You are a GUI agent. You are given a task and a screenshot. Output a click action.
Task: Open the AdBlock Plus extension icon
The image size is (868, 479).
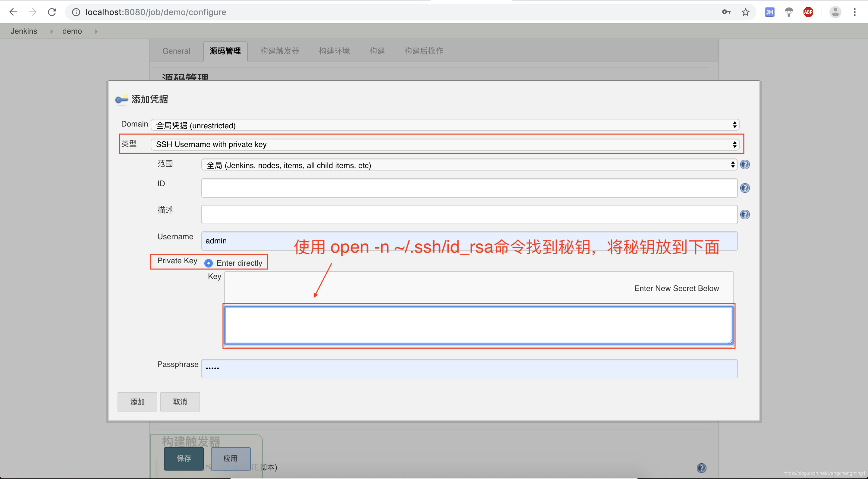(x=808, y=12)
